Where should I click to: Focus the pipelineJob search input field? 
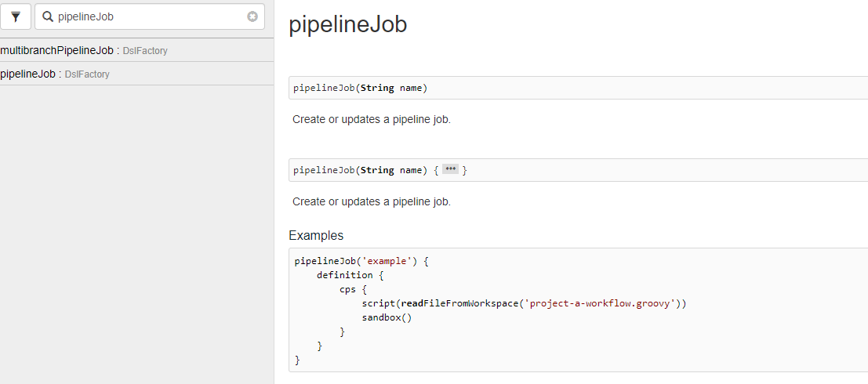(x=149, y=16)
